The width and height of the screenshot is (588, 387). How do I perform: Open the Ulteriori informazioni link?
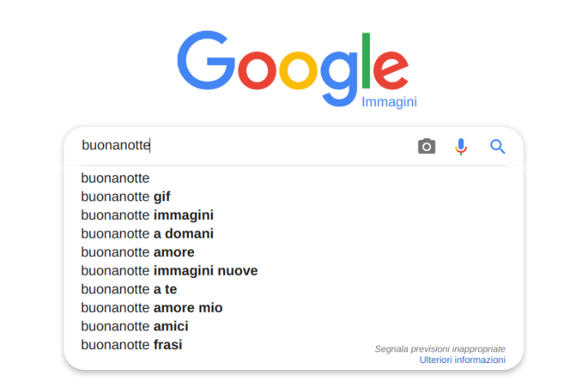pyautogui.click(x=463, y=360)
